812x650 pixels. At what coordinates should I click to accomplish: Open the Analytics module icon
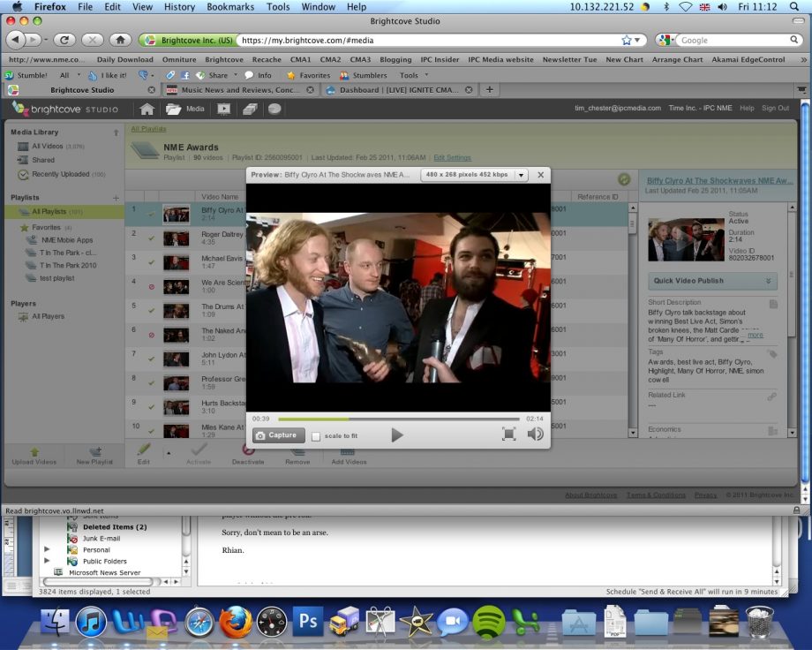tap(274, 109)
